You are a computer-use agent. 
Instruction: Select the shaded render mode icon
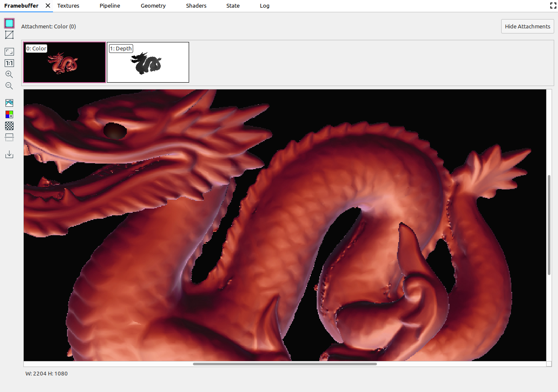click(9, 23)
